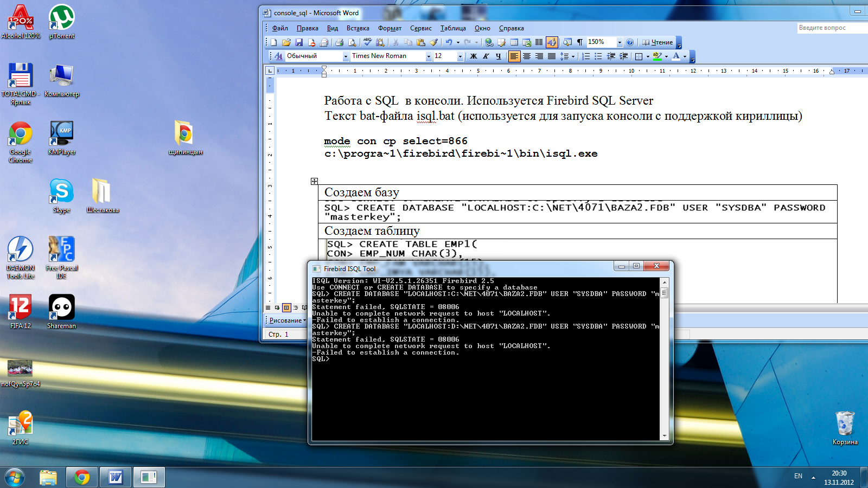Toggle Bold (Ж) formatting
This screenshot has width=868, height=488.
point(473,56)
